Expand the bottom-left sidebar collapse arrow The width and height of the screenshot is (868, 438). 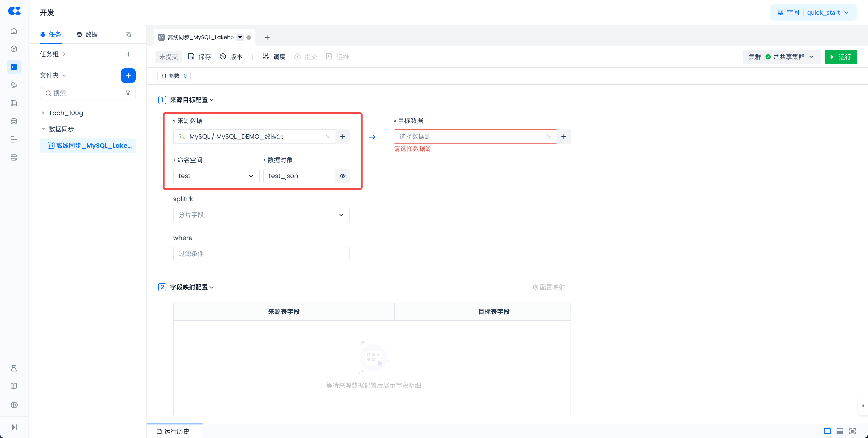tap(14, 427)
